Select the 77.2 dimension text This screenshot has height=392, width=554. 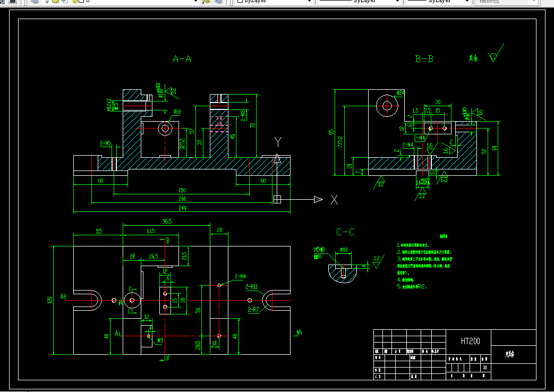click(x=340, y=141)
